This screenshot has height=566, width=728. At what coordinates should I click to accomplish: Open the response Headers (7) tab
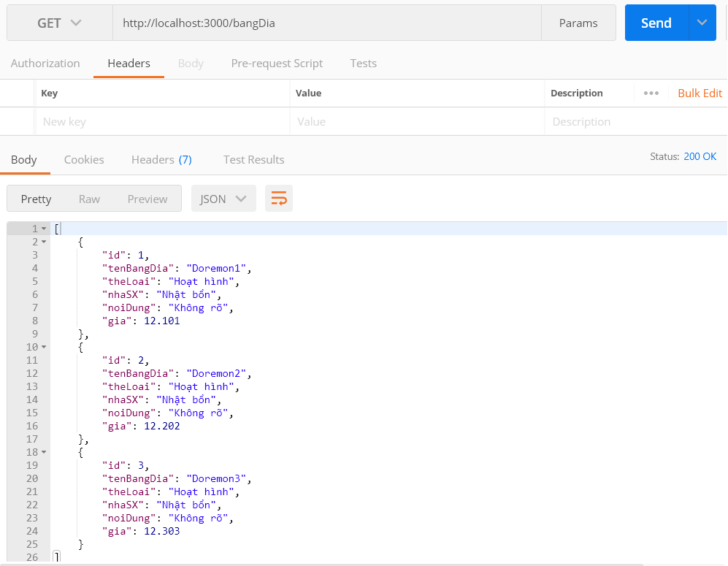(161, 160)
